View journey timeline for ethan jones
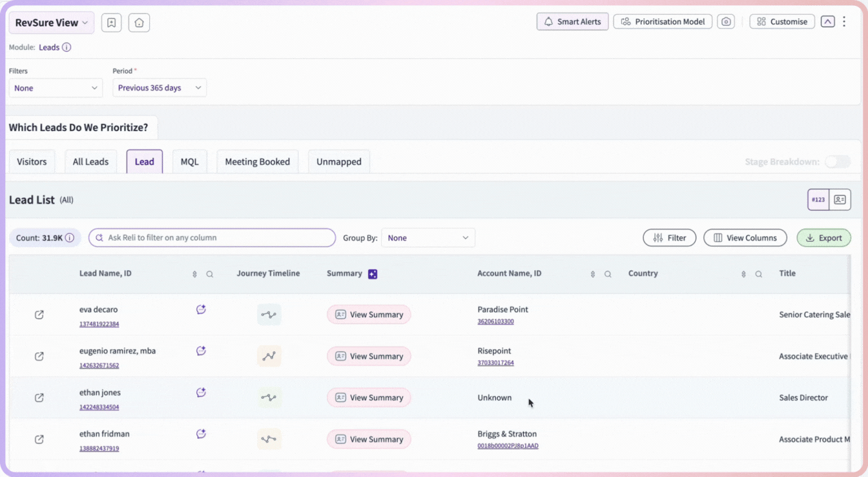The height and width of the screenshot is (477, 868). point(269,397)
